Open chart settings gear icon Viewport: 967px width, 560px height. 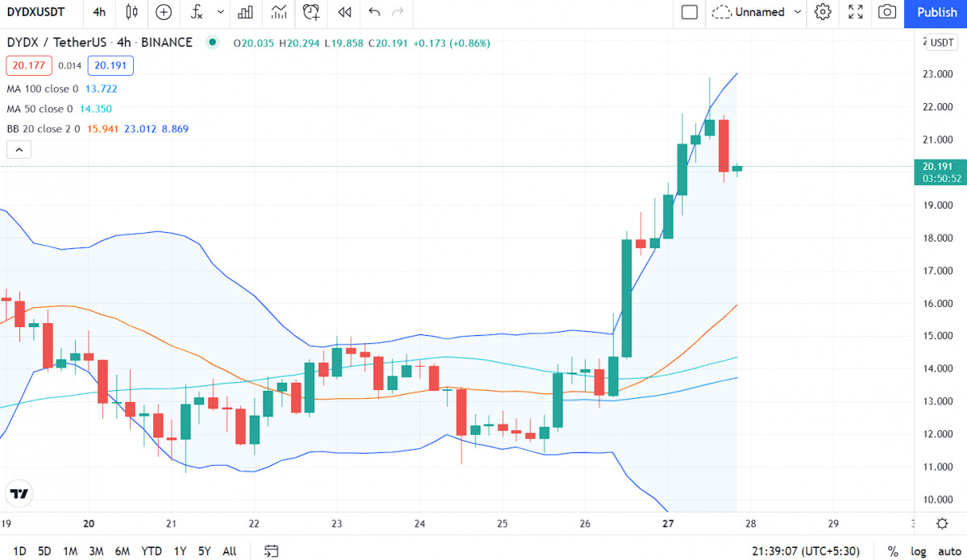click(x=823, y=12)
